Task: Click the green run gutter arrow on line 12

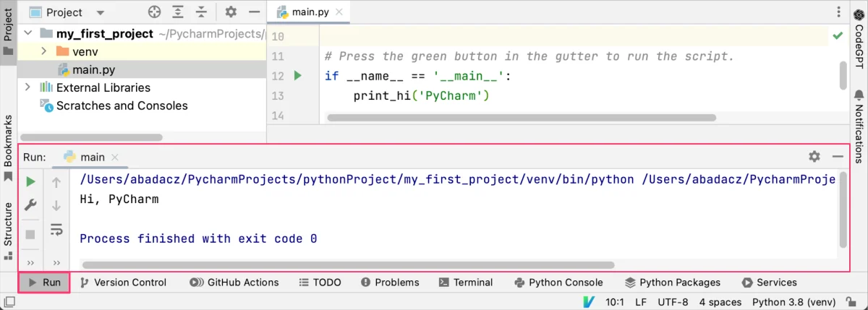Action: [298, 75]
